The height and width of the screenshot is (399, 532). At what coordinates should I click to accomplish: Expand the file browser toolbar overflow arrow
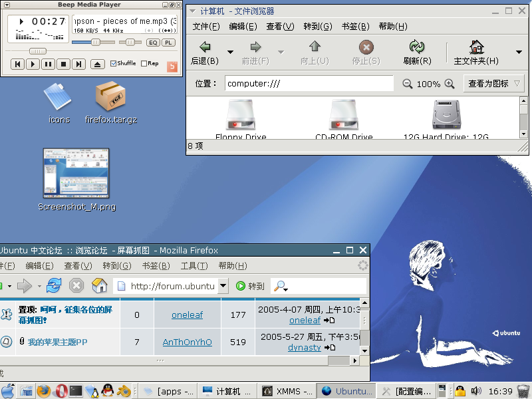point(519,52)
